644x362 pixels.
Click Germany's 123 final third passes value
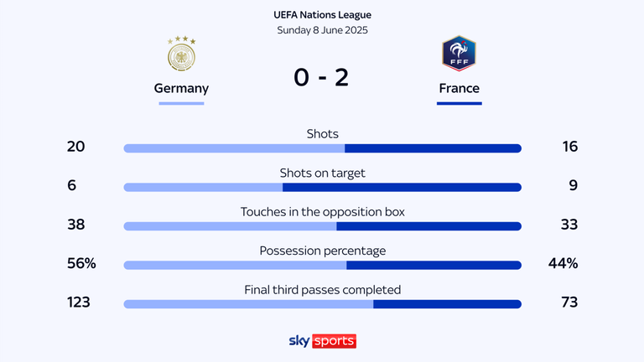pyautogui.click(x=79, y=302)
